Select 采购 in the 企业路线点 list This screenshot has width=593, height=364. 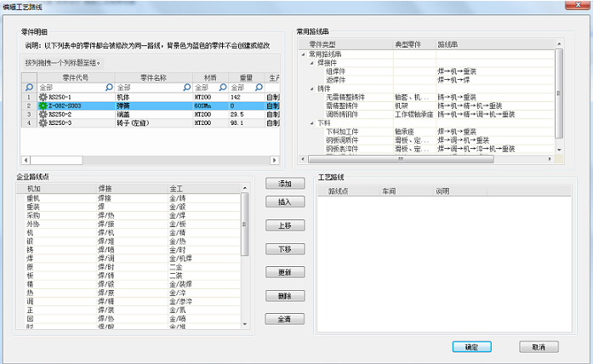(x=33, y=215)
